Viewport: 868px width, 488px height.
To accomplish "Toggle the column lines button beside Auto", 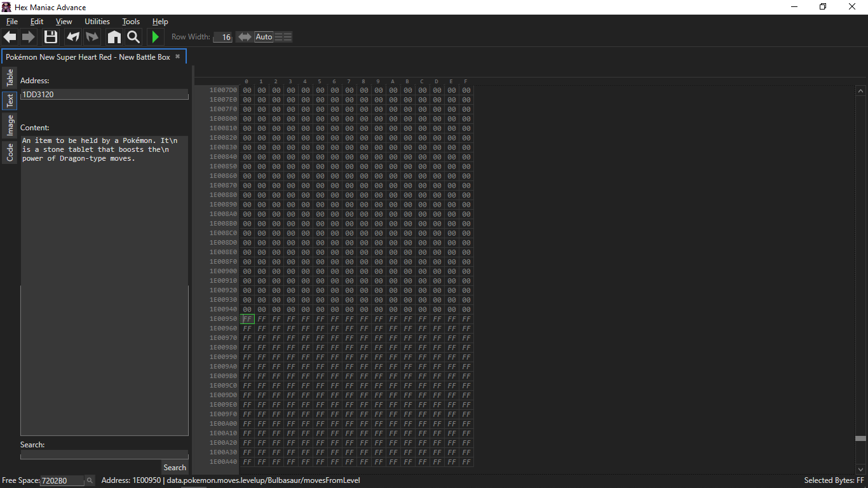I will [283, 37].
